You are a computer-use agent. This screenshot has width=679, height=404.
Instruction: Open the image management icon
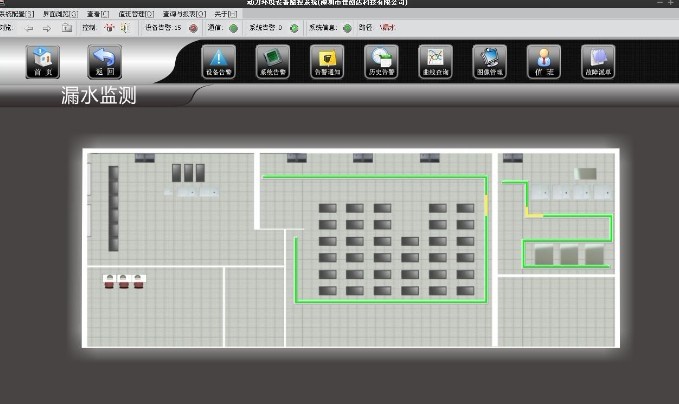point(489,60)
